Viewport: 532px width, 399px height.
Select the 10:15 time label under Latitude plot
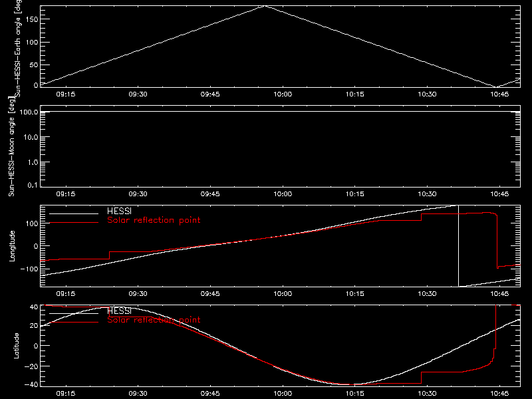tap(355, 394)
